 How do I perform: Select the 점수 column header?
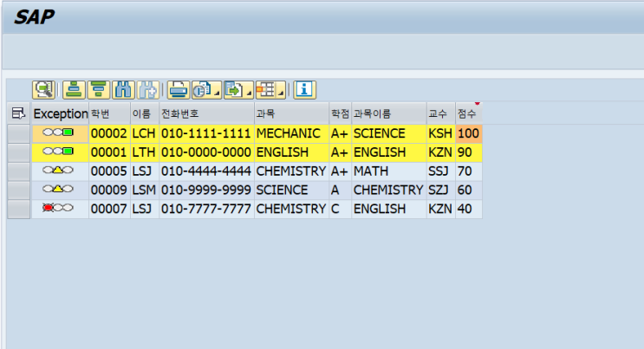(468, 113)
